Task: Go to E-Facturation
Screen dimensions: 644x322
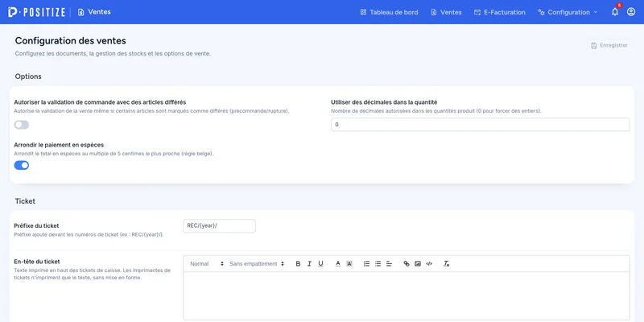Action: [499, 12]
